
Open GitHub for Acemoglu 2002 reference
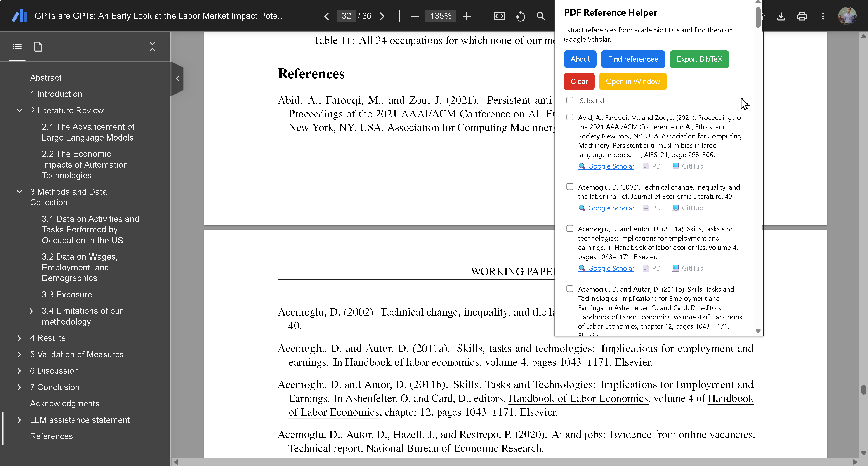(688, 208)
